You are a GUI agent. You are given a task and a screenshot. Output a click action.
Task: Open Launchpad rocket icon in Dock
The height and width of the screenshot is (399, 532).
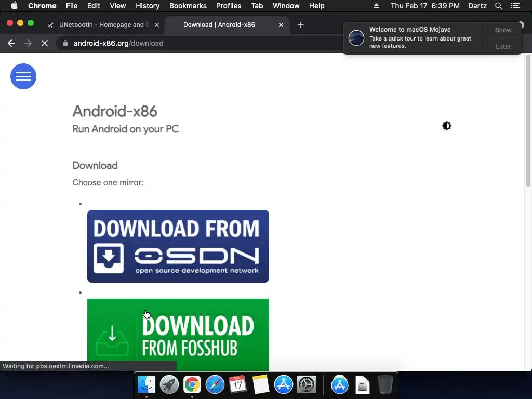[169, 385]
